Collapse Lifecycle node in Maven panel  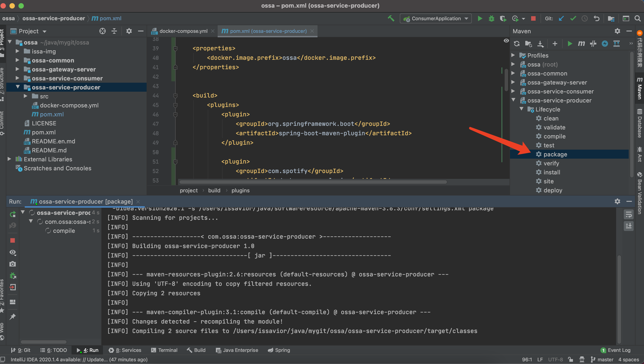coord(521,109)
